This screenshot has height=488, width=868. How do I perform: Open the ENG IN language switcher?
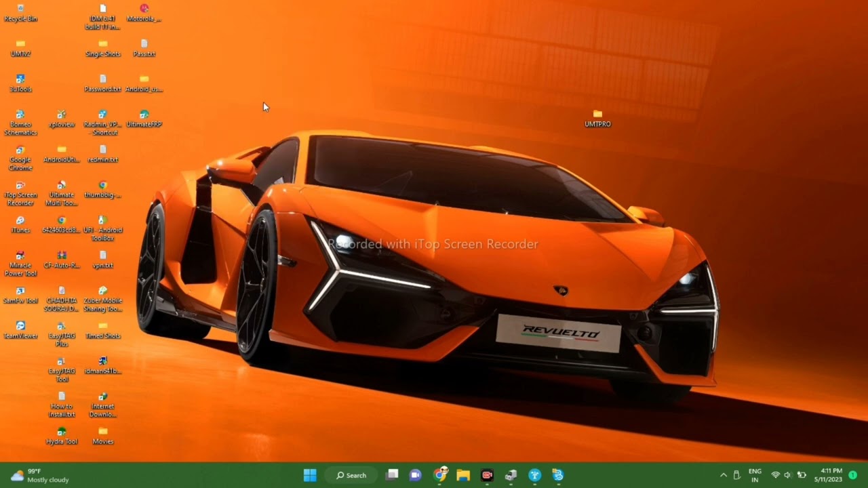tap(755, 475)
